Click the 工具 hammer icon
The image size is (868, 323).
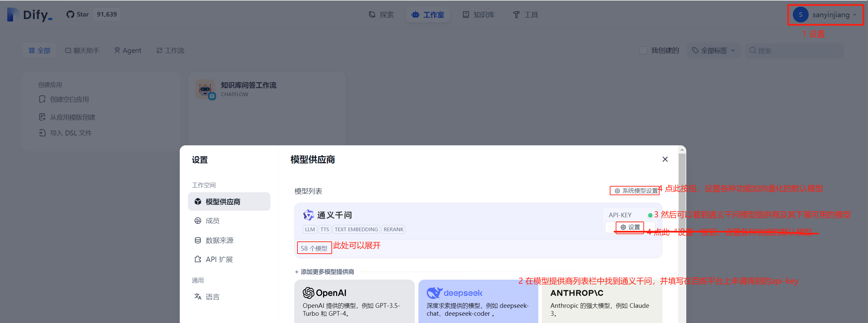[x=516, y=15]
